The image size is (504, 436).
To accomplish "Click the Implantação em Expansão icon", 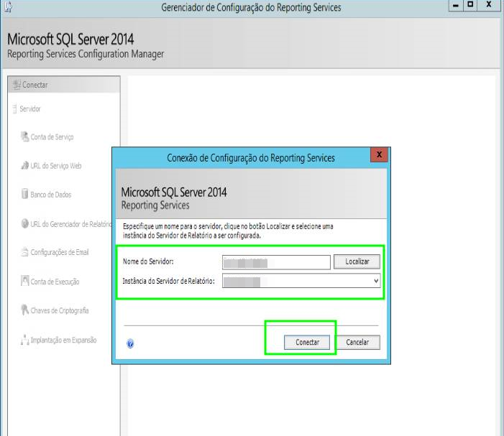I will click(x=24, y=339).
